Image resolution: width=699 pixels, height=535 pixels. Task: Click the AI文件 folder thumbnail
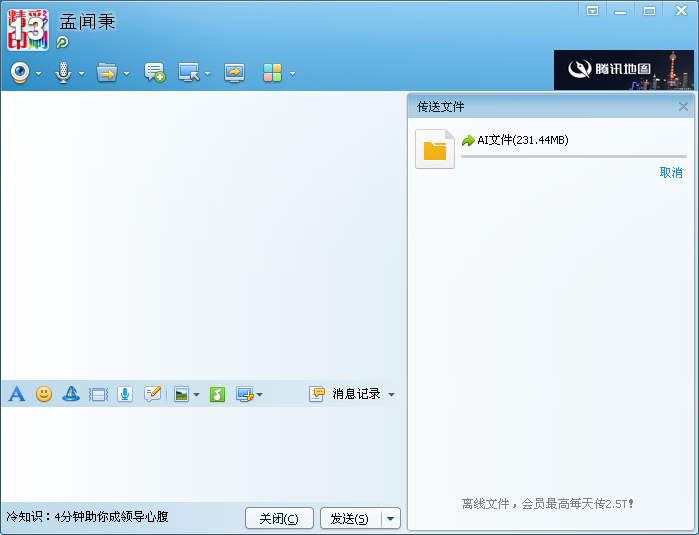coord(435,149)
